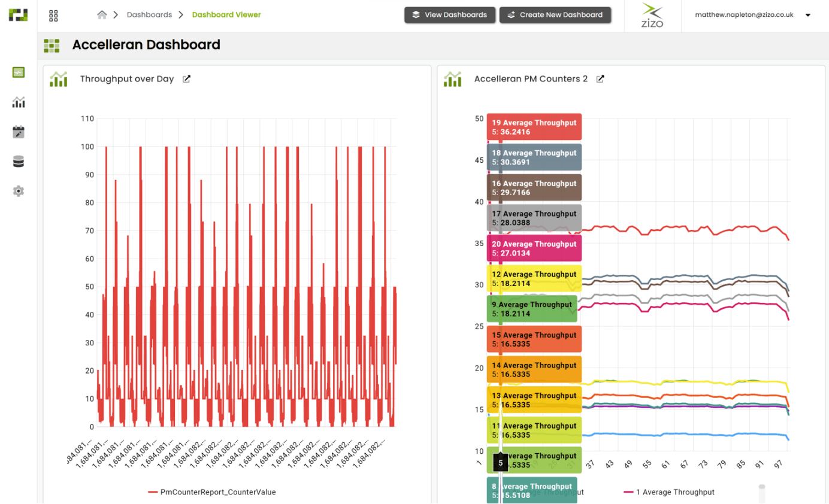829x504 pixels.
Task: Click the 19 Average Throughput tooltip
Action: (534, 127)
